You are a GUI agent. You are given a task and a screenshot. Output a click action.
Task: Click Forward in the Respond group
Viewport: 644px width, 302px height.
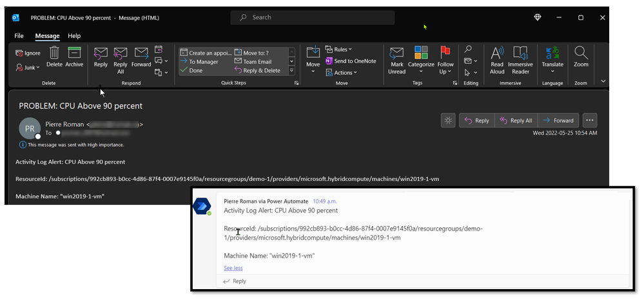(x=141, y=57)
